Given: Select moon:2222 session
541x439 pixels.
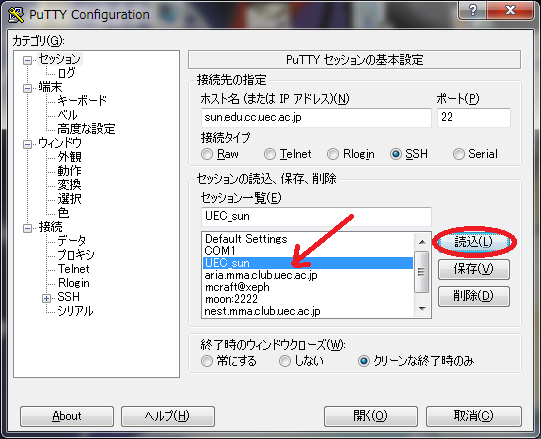Looking at the screenshot, I should (x=308, y=299).
